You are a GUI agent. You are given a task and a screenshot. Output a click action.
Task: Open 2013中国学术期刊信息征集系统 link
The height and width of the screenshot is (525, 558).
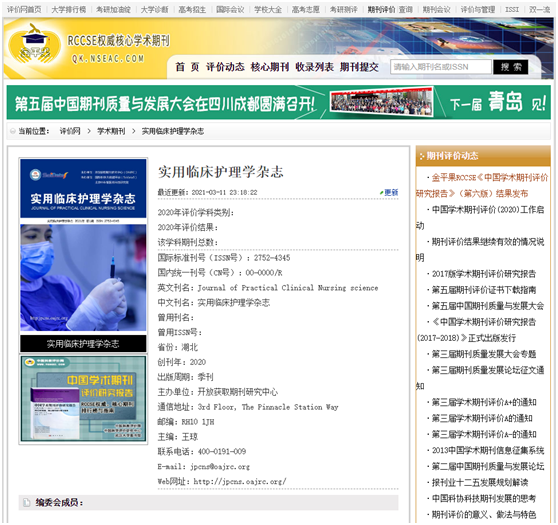click(488, 450)
